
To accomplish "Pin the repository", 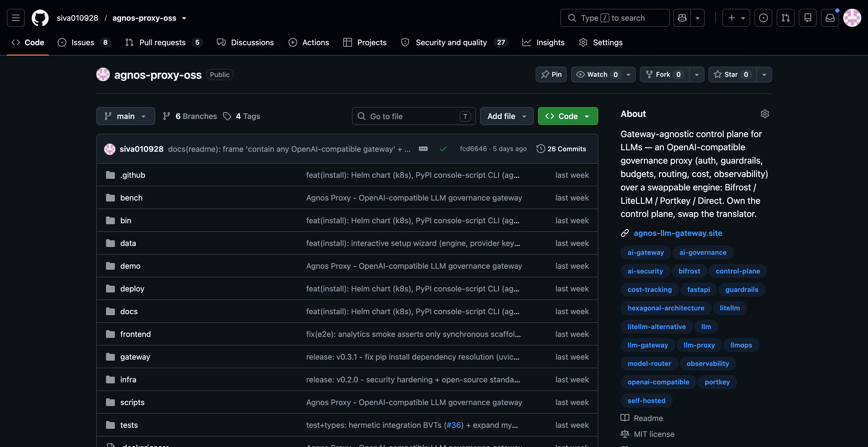I will coord(551,74).
